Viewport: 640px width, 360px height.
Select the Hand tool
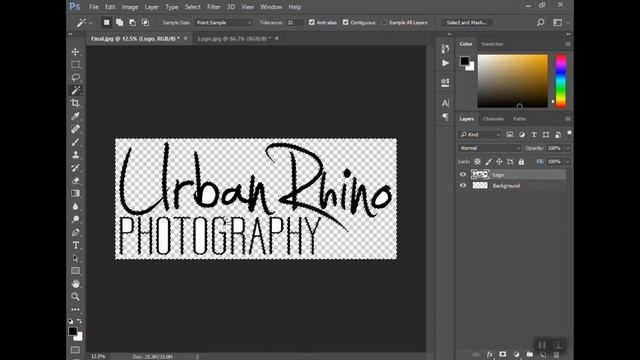76,284
